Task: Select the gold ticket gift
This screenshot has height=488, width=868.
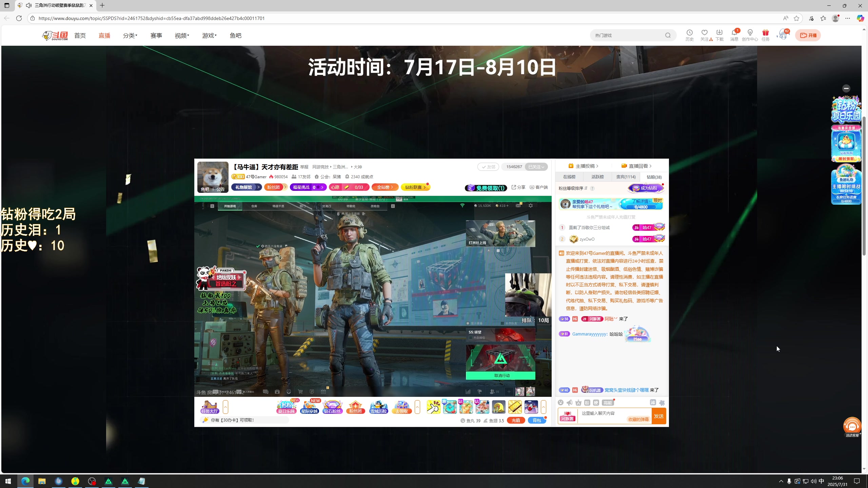Action: point(515,407)
